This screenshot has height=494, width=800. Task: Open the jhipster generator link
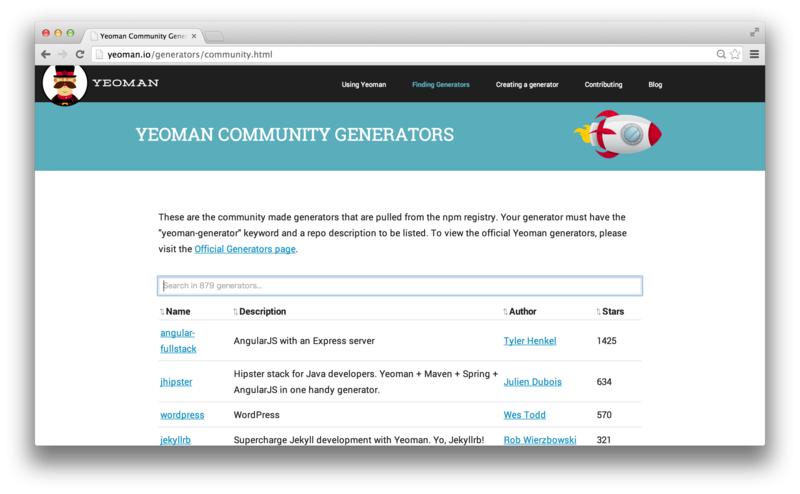(176, 382)
